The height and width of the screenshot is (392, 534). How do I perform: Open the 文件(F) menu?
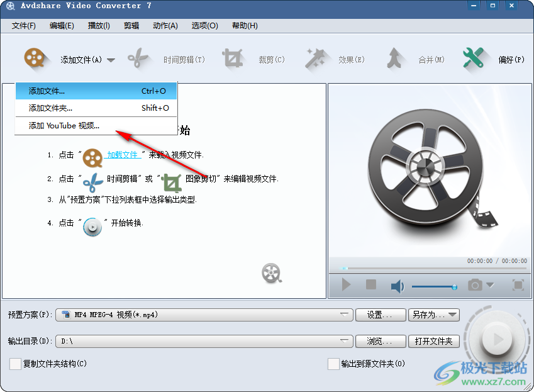click(x=24, y=26)
